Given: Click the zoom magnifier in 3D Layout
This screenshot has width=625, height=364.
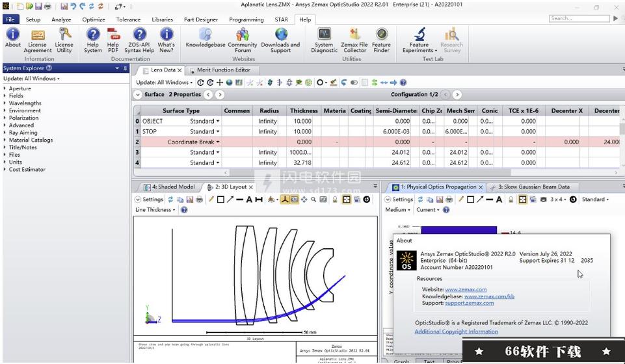Looking at the screenshot, I should click(x=313, y=200).
